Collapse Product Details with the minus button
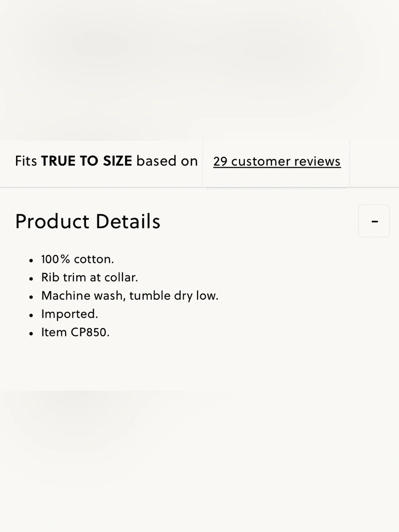The width and height of the screenshot is (399, 532). click(374, 221)
